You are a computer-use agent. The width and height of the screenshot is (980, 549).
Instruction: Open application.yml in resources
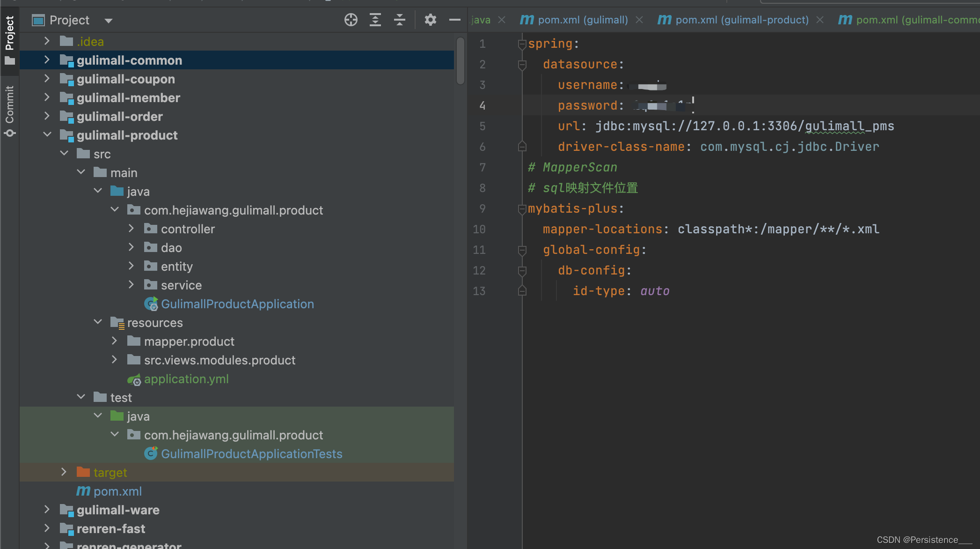click(x=186, y=379)
